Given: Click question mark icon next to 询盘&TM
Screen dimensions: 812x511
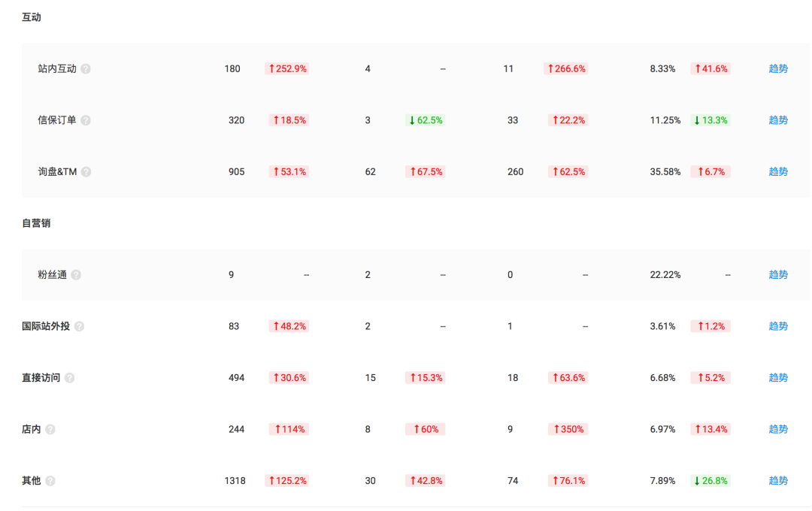Looking at the screenshot, I should [86, 172].
